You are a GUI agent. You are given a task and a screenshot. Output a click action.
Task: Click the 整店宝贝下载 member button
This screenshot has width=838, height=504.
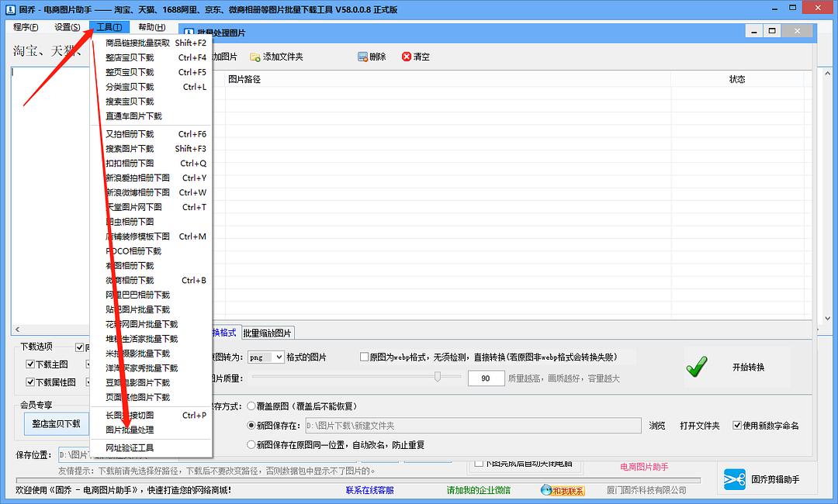point(56,424)
